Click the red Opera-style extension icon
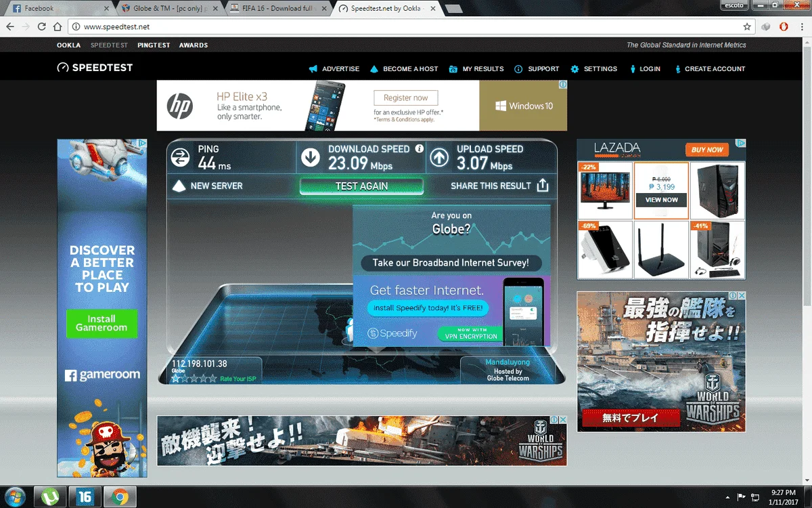This screenshot has width=812, height=508. (784, 26)
